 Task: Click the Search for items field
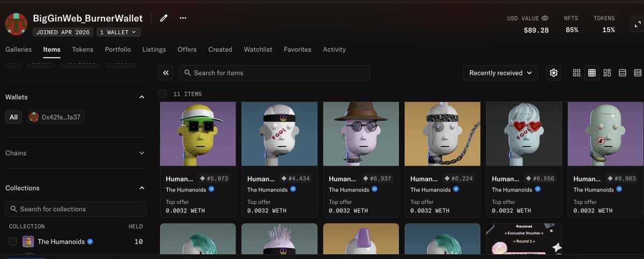(275, 73)
